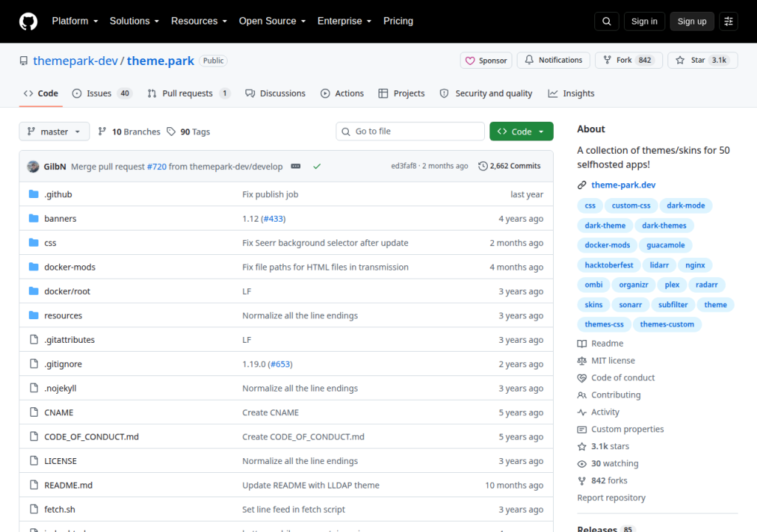Open the Security and quality tab

(486, 93)
